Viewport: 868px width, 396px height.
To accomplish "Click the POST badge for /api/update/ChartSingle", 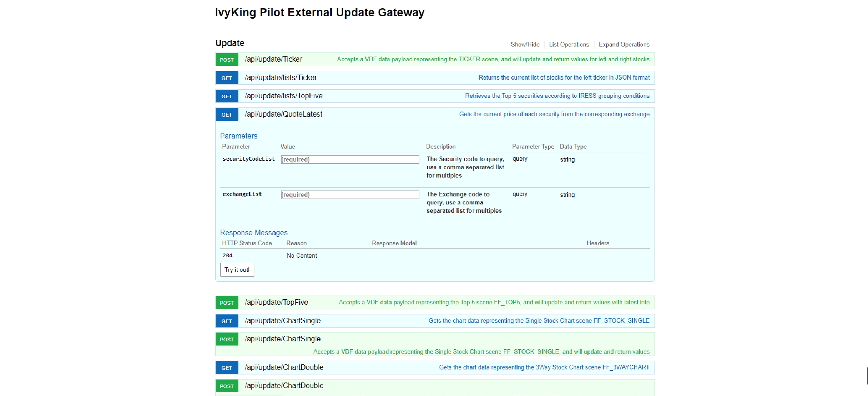I will point(227,339).
